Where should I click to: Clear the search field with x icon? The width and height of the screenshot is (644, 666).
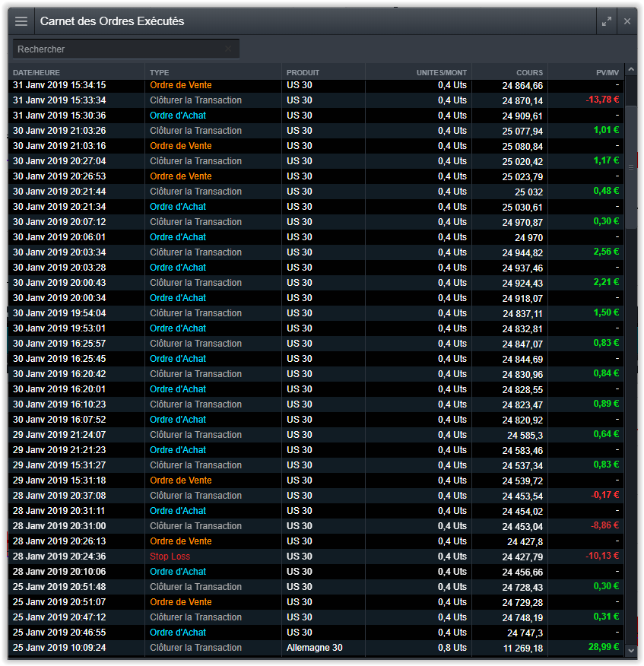228,49
